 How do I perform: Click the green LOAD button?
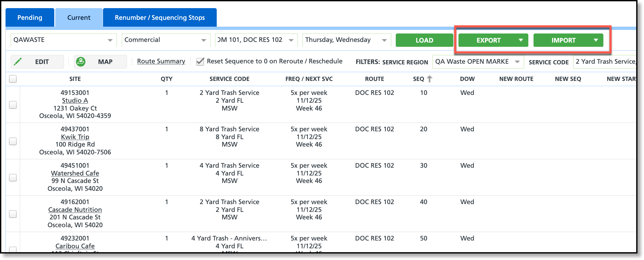click(424, 40)
